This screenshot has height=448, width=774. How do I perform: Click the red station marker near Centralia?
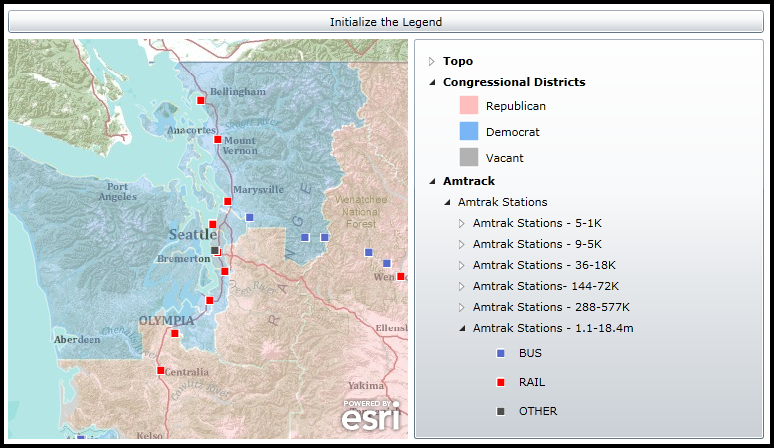(160, 370)
